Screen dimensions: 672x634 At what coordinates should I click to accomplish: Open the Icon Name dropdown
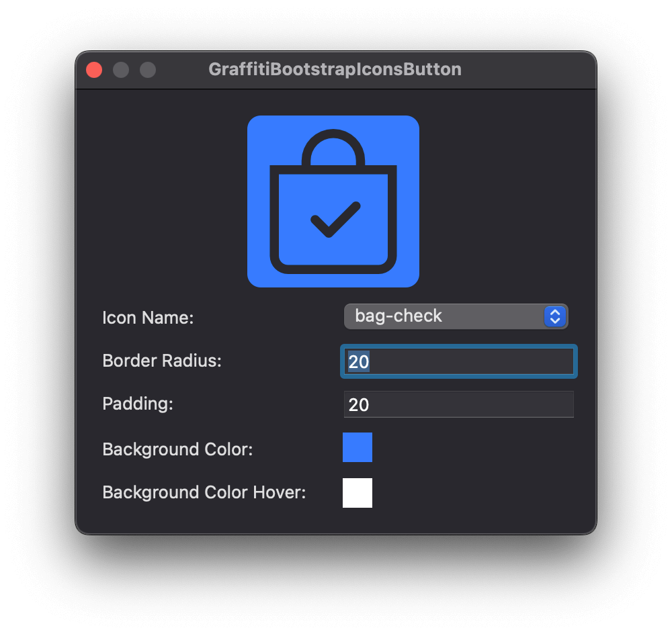click(x=456, y=316)
